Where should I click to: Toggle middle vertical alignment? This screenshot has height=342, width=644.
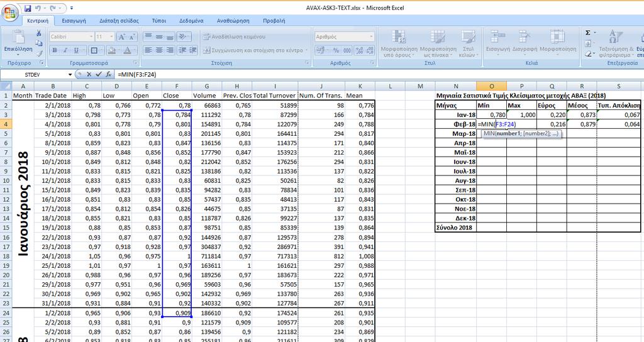[159, 37]
